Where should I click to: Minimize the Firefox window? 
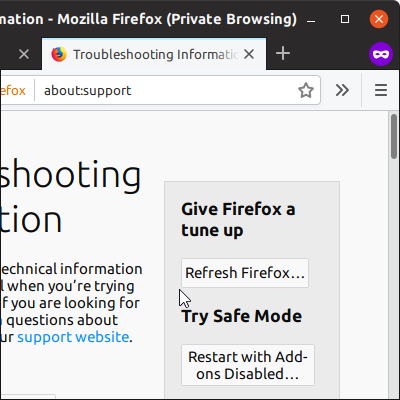click(x=311, y=21)
